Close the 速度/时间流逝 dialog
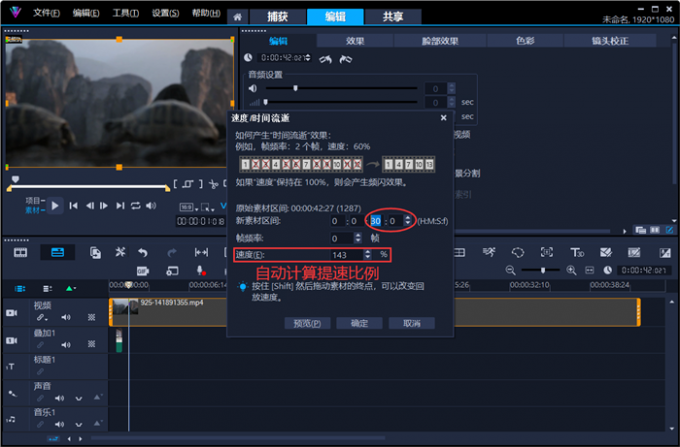Screen dimensions: 680x447 443,117
